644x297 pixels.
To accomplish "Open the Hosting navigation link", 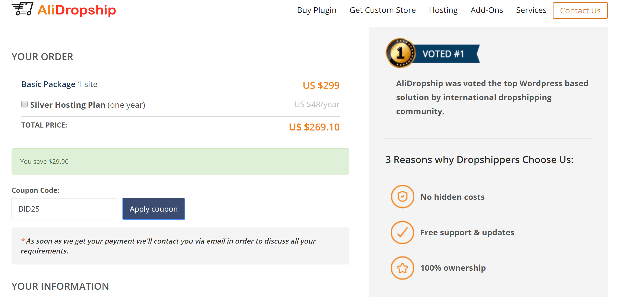I will (x=443, y=10).
